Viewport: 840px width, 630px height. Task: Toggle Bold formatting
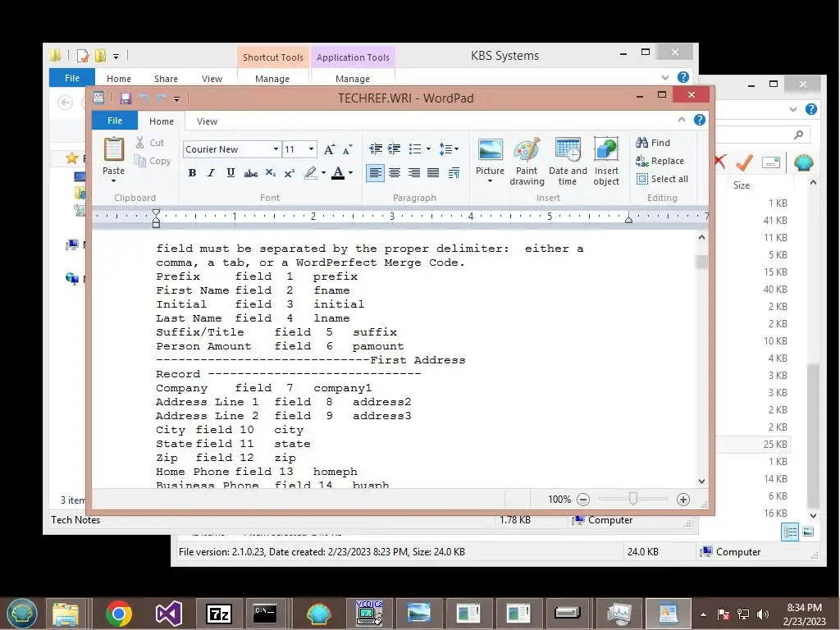coord(192,172)
